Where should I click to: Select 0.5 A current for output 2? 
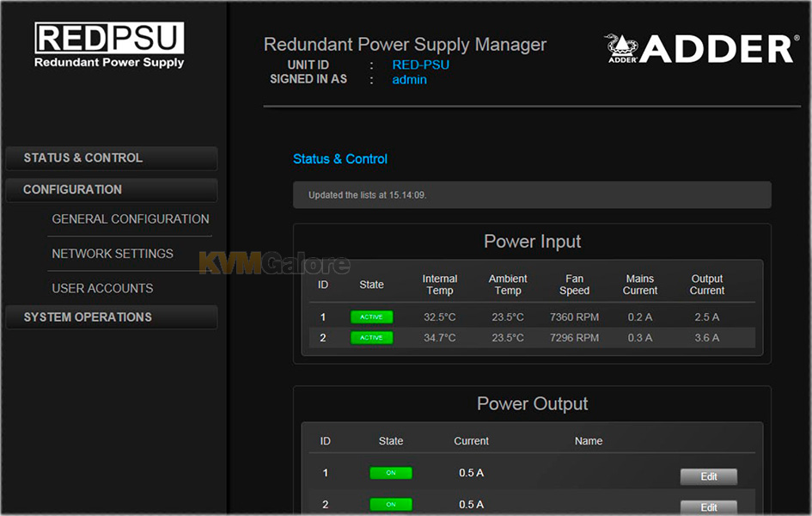[471, 504]
